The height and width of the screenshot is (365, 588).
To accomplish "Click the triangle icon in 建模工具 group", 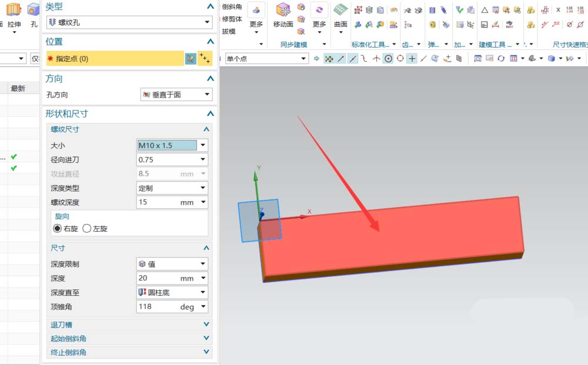I will pos(485,10).
